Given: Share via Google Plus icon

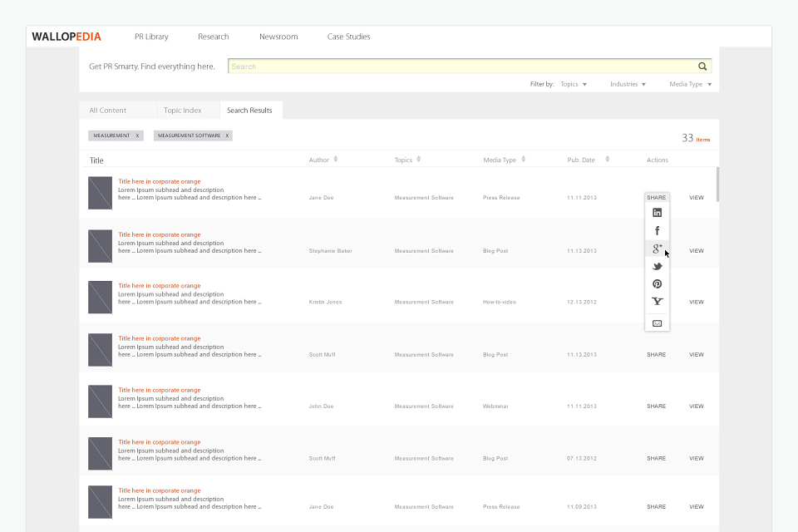Looking at the screenshot, I should pyautogui.click(x=657, y=249).
